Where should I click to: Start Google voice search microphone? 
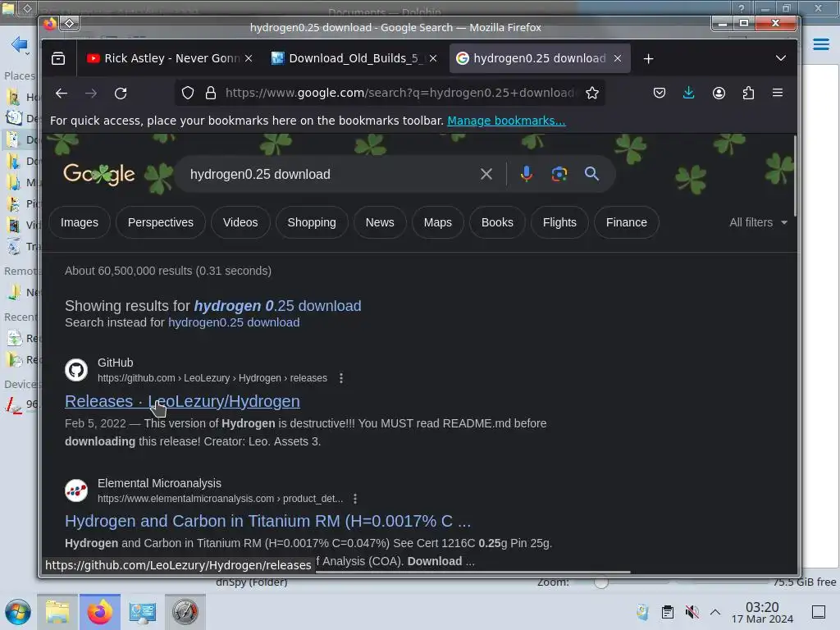click(527, 174)
